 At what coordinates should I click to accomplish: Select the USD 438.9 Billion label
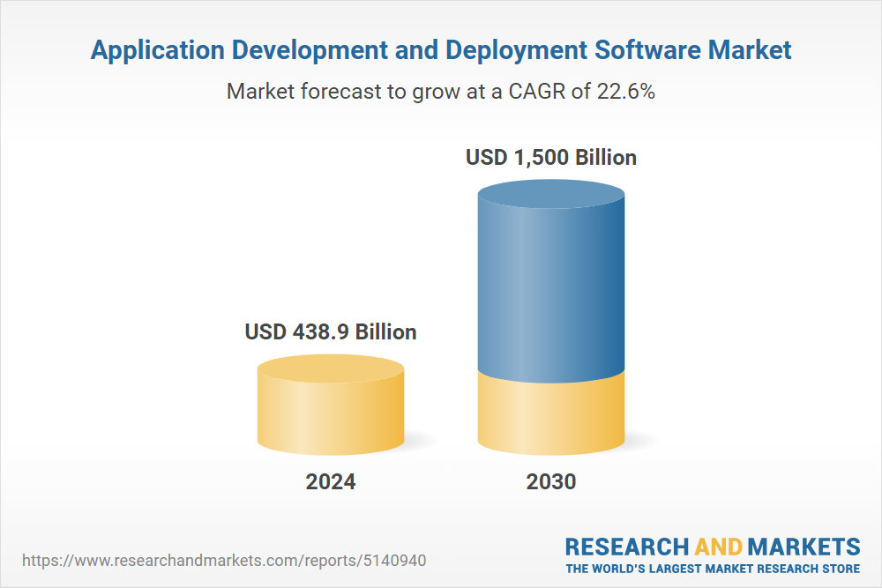(x=330, y=332)
